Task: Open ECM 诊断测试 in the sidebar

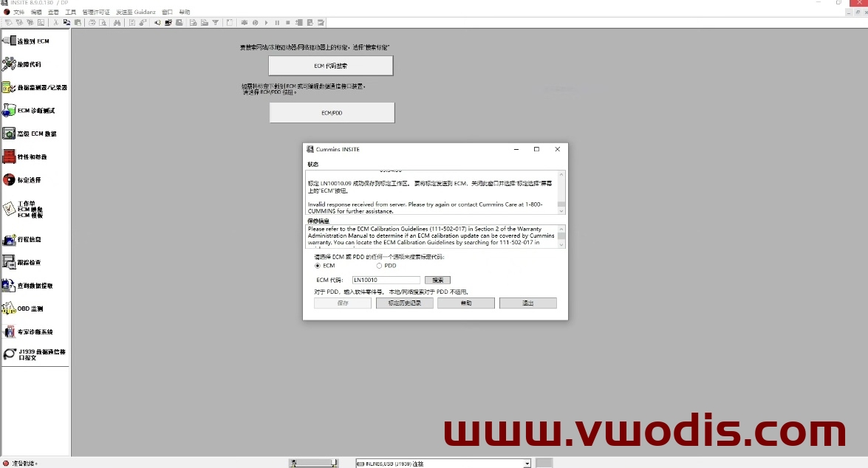Action: (x=29, y=111)
